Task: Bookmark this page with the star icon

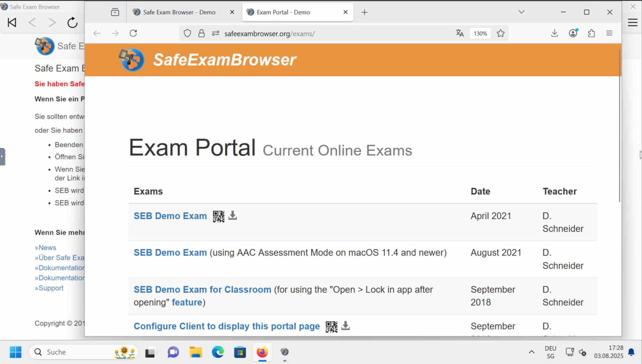Action: pos(501,33)
